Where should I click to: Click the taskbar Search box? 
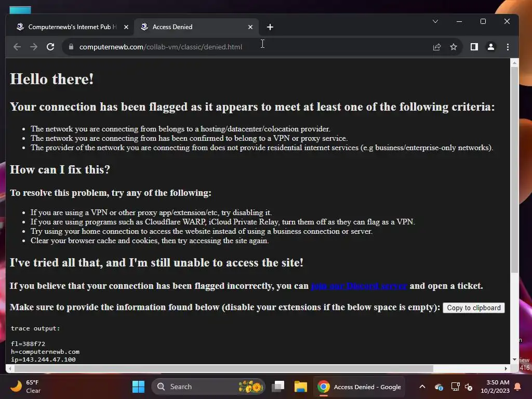[208, 387]
